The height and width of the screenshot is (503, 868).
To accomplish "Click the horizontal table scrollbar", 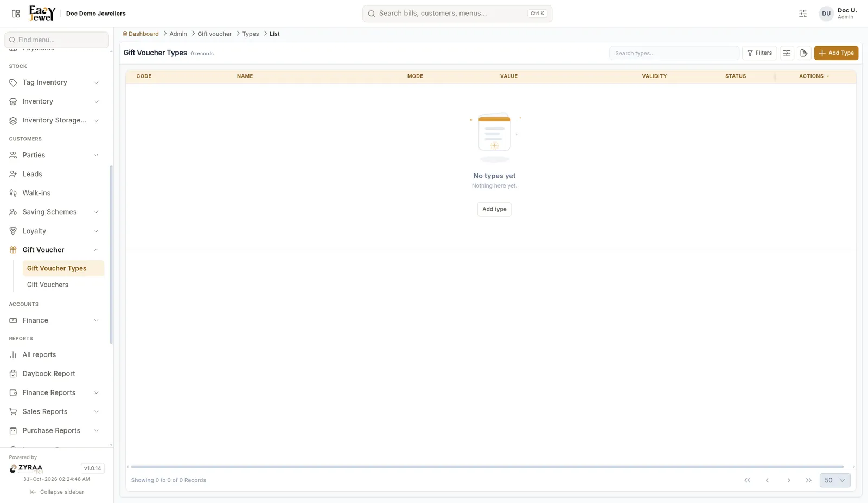I will point(487,467).
